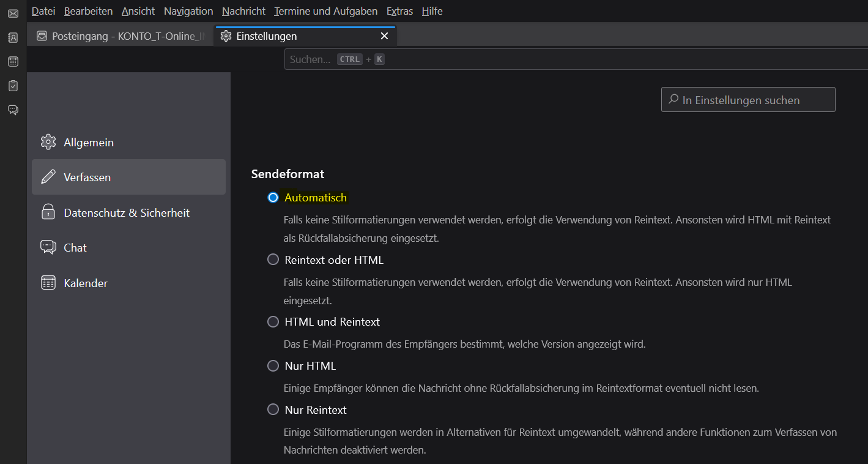Choose HTML und Reintext option
This screenshot has height=464, width=868.
(x=273, y=321)
